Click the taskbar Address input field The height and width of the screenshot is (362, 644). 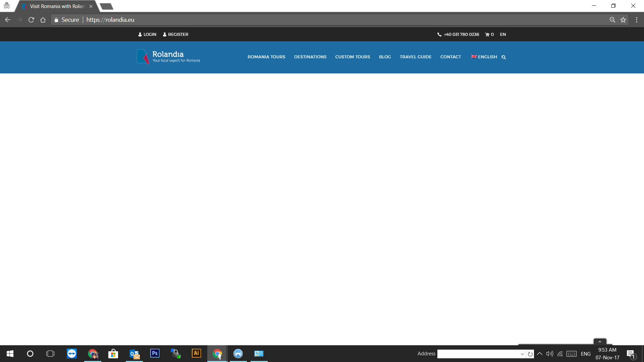pyautogui.click(x=478, y=354)
